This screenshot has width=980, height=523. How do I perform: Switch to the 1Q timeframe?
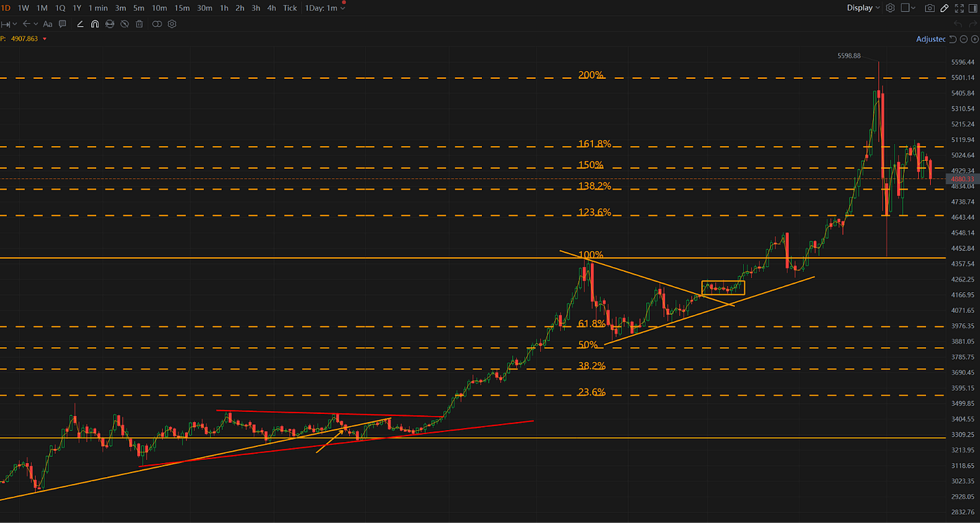tap(60, 8)
